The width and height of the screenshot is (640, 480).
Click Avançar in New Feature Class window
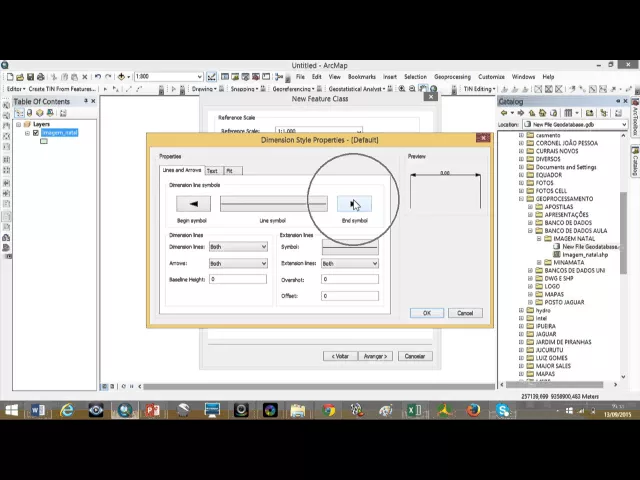(375, 356)
